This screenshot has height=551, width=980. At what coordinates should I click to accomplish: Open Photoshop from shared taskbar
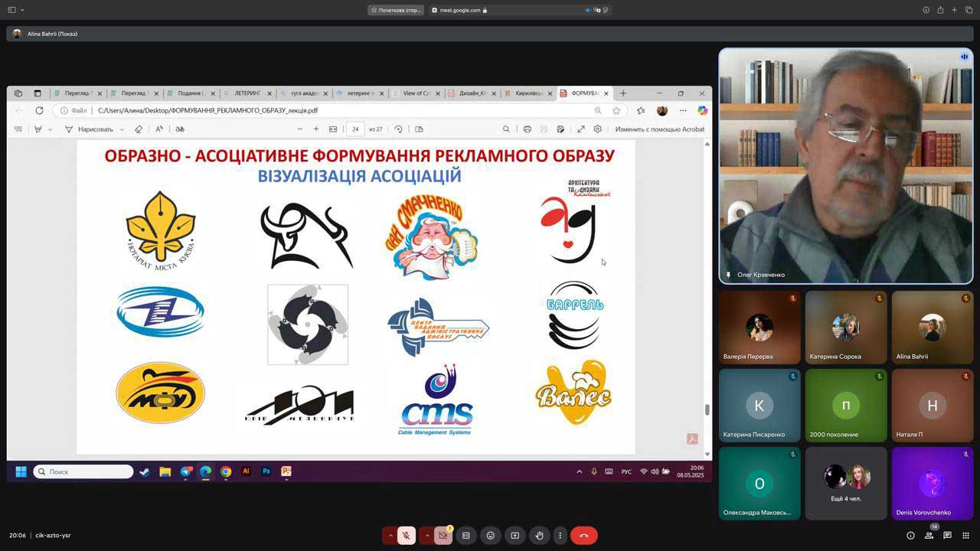click(266, 471)
